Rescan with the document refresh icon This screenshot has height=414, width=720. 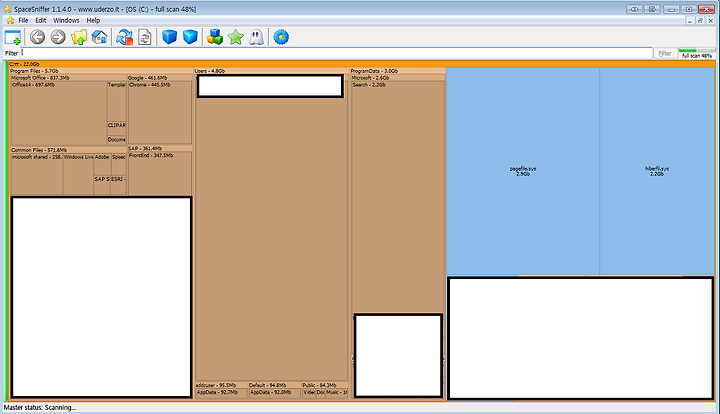[145, 37]
